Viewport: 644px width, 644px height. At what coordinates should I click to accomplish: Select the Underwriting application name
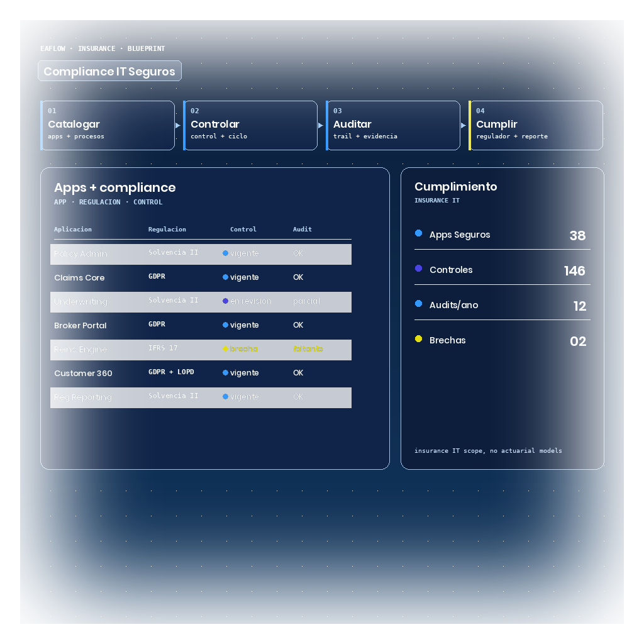(x=80, y=301)
